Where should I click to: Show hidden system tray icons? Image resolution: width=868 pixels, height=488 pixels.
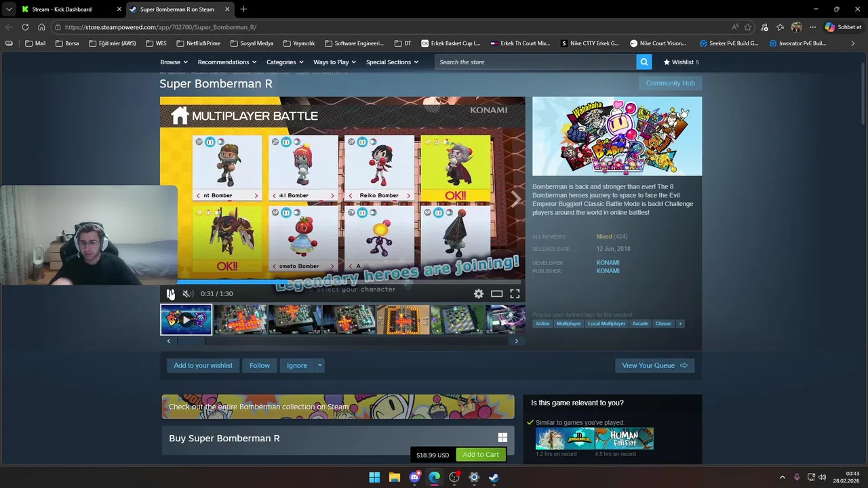tap(782, 477)
